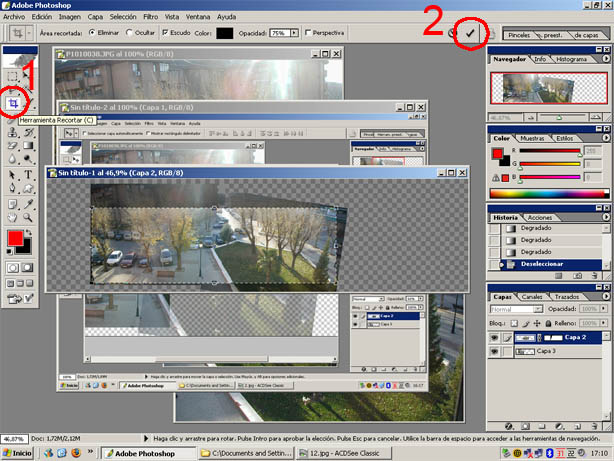Open the Archivo menu
Screen dimensions: 614x461
(x=14, y=17)
